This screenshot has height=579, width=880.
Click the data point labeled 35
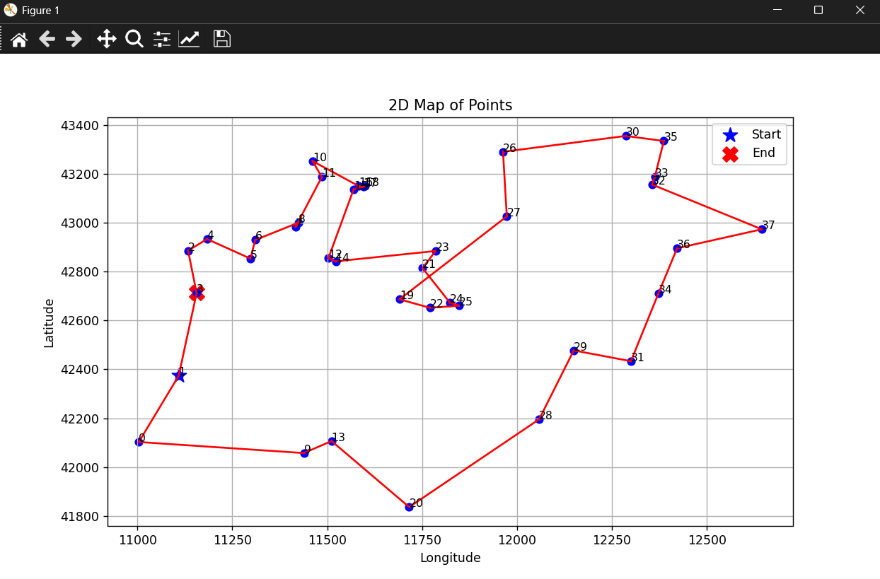664,141
